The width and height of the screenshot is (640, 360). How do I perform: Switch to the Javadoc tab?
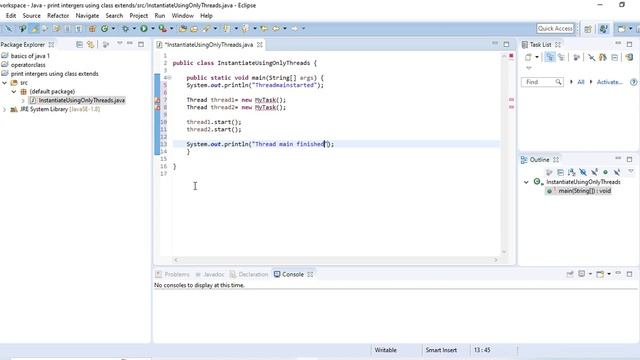210,274
